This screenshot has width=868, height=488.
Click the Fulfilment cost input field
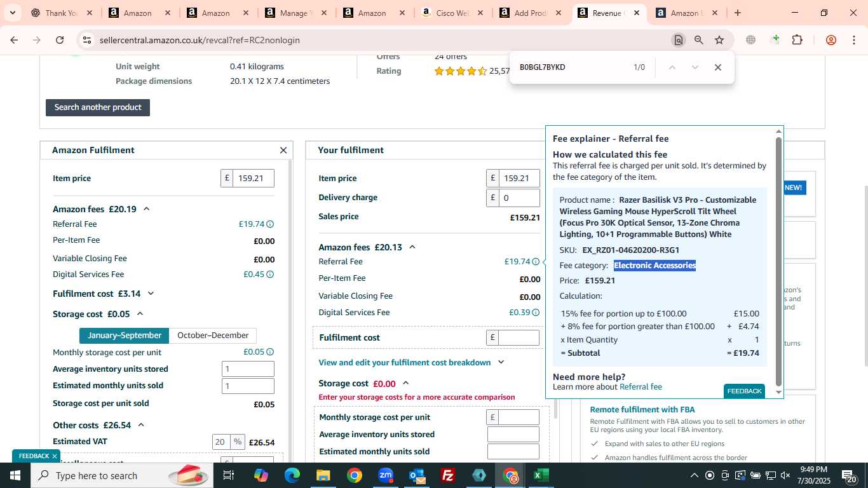[x=519, y=337]
